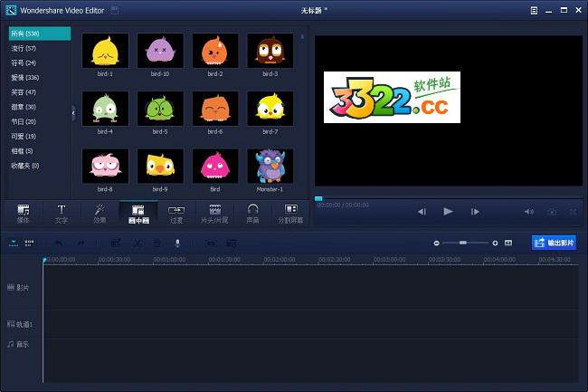Select the bird-9 yellow bird thumbnail

(x=160, y=166)
